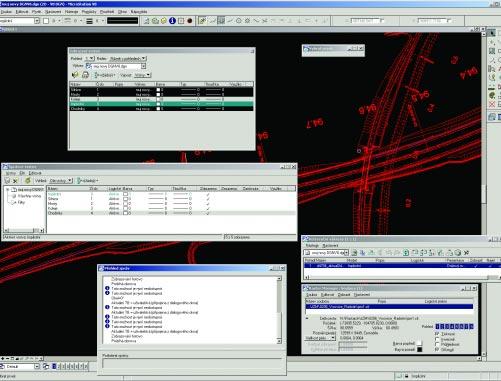Screen dimensions: 501x381
Task: Click the green refresh icon in level manager
Action: 28,181
